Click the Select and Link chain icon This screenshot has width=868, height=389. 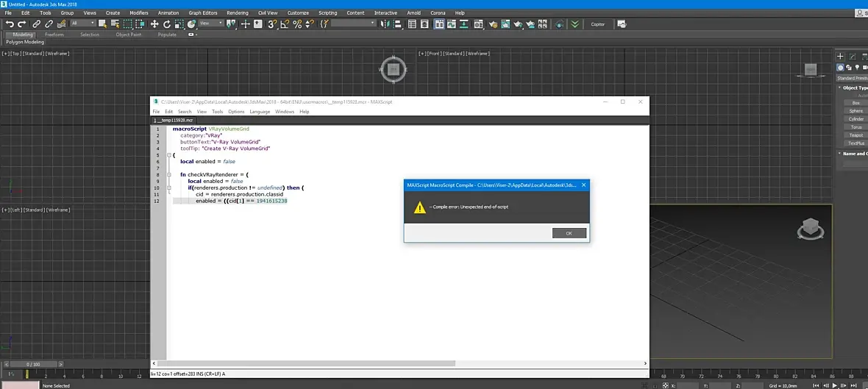[x=37, y=24]
